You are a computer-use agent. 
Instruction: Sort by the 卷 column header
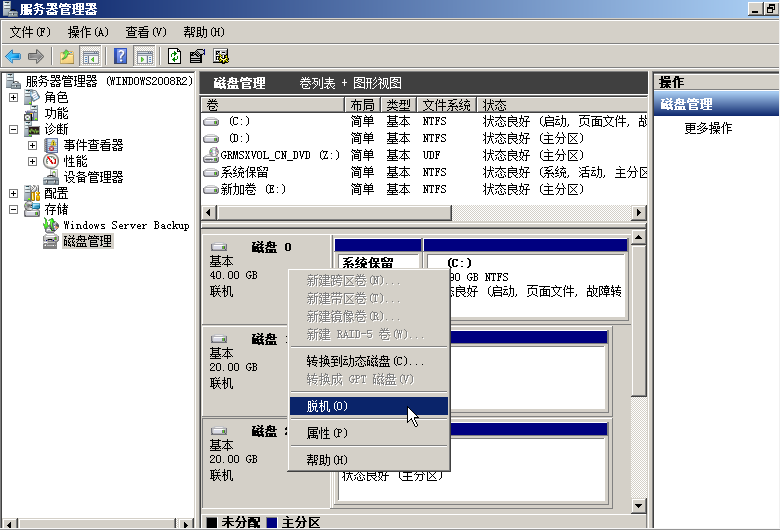[273, 105]
